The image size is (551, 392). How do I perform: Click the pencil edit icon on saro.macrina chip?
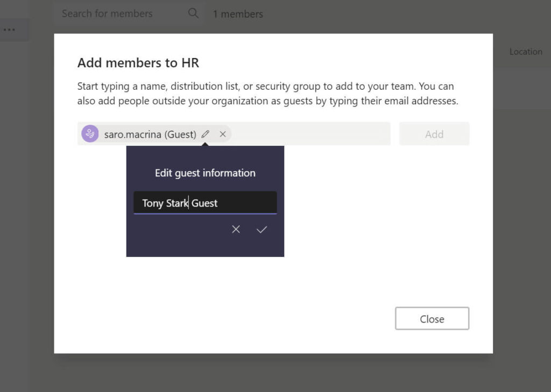pos(206,134)
